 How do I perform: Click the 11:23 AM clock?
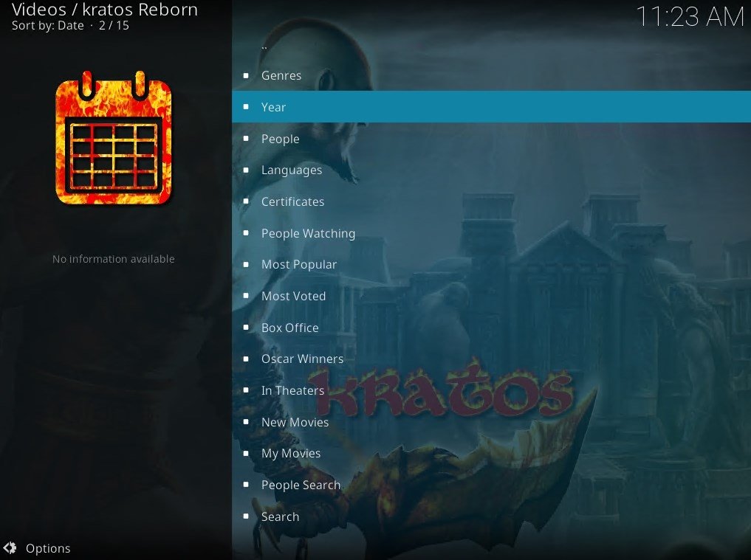690,17
